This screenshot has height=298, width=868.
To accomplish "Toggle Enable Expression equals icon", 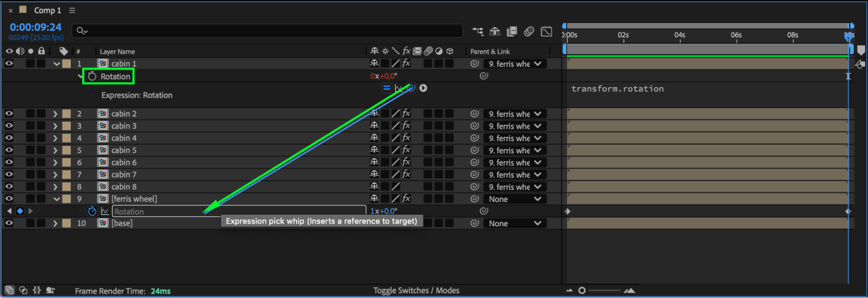I will tap(386, 88).
